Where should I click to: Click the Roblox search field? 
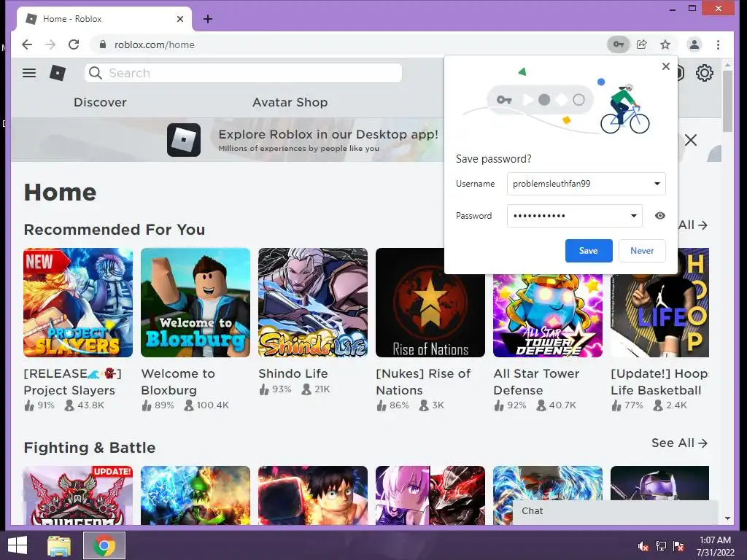click(243, 73)
